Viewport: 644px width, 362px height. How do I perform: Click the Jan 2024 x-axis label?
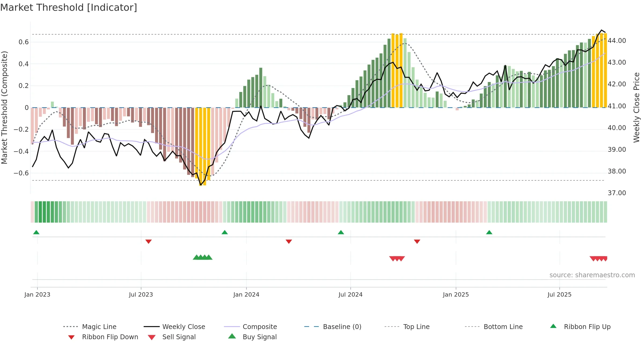coord(246,294)
